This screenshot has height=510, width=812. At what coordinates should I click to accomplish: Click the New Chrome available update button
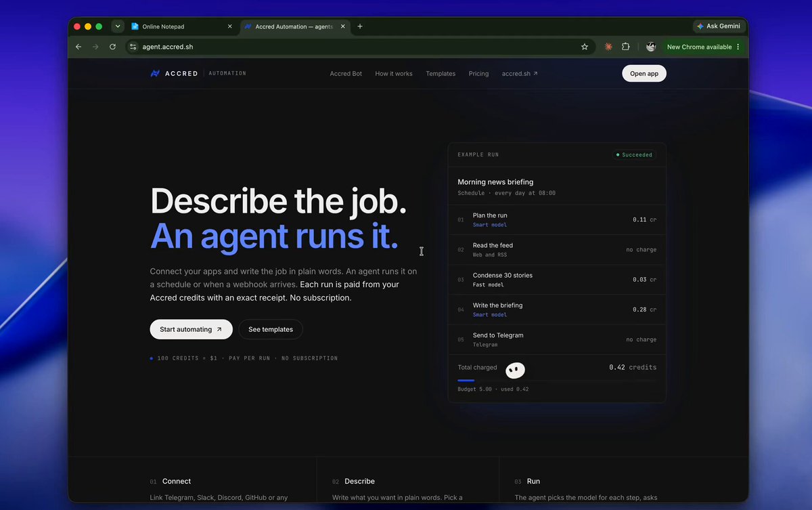703,47
